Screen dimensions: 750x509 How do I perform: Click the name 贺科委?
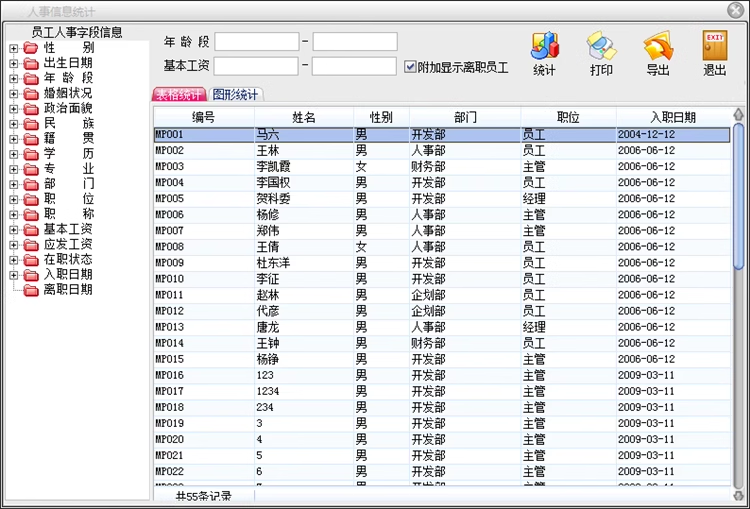coord(273,199)
